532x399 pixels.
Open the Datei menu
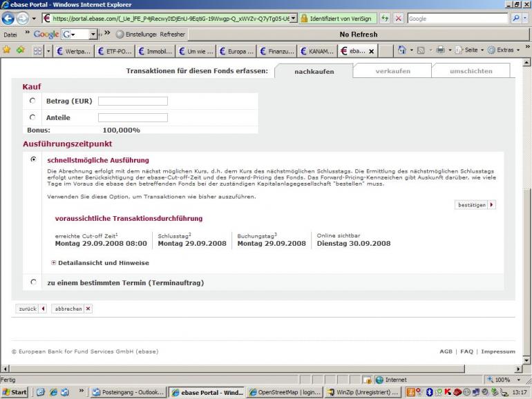click(10, 35)
